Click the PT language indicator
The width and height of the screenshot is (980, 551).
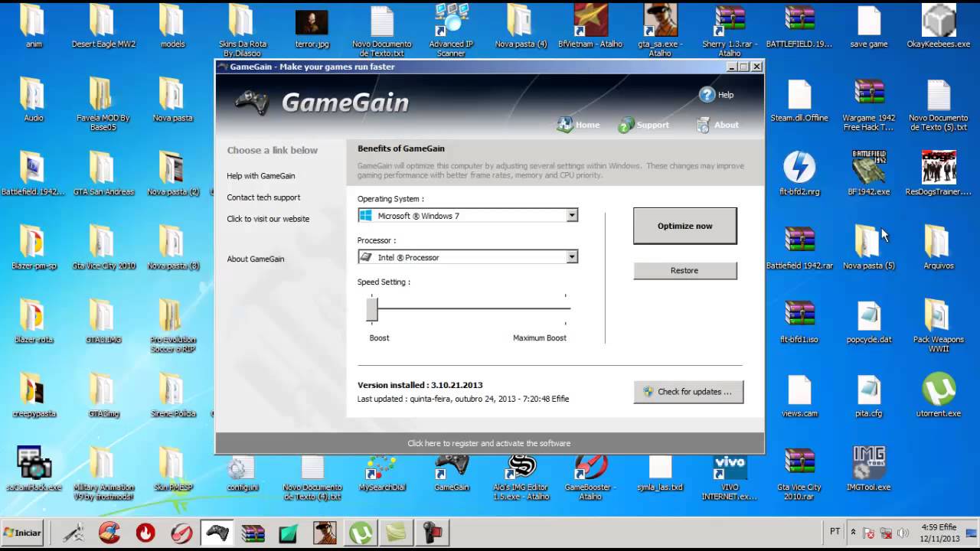coord(835,531)
